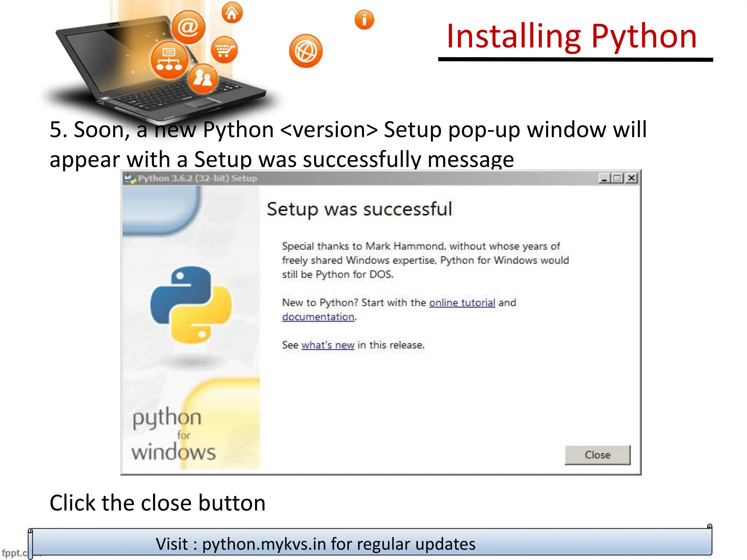Click the Python 3.6.2 (32-bit) Setup title

[x=197, y=178]
